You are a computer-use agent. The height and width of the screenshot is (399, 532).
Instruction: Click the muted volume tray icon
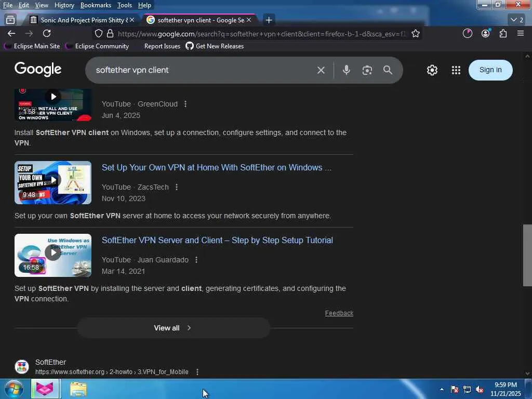(480, 389)
